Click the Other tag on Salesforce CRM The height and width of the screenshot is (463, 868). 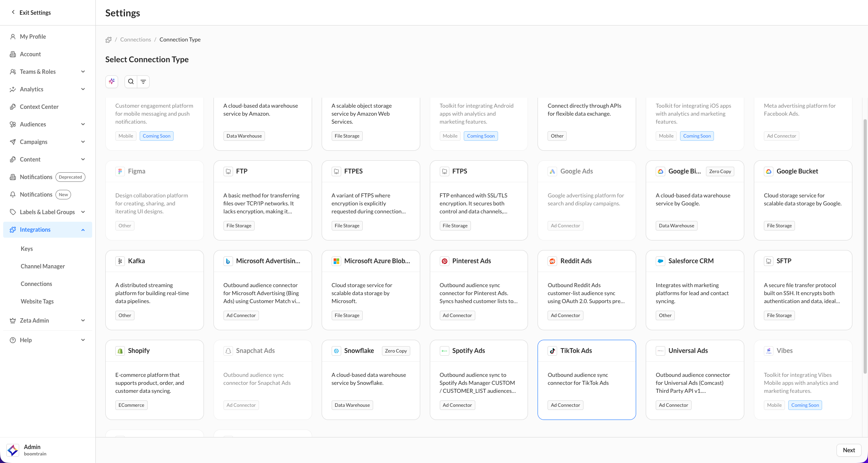tap(665, 315)
